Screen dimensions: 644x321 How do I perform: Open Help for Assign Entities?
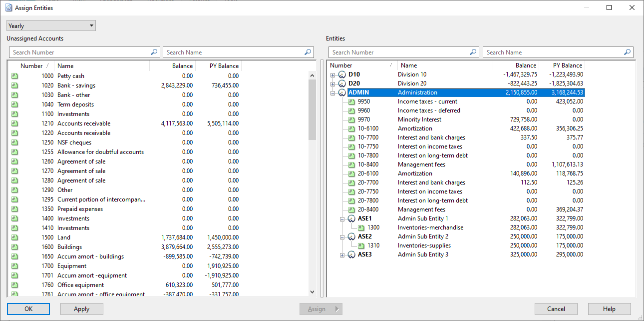click(x=610, y=309)
